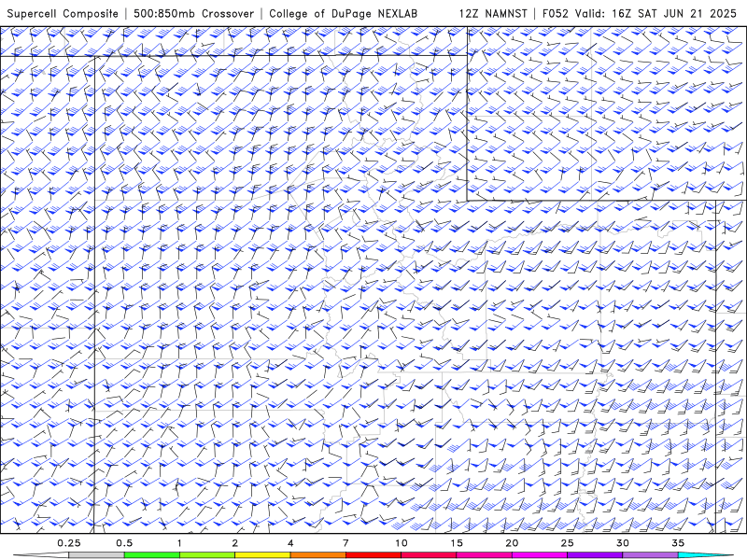Select the crimson 10–15 legend swatch
The width and height of the screenshot is (747, 560).
tap(429, 555)
